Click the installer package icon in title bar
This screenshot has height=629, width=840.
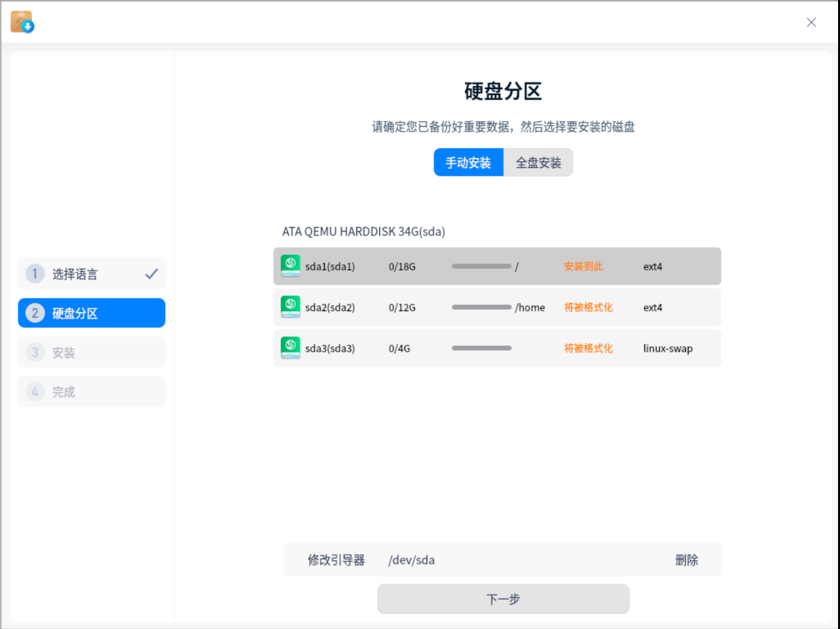(x=22, y=22)
